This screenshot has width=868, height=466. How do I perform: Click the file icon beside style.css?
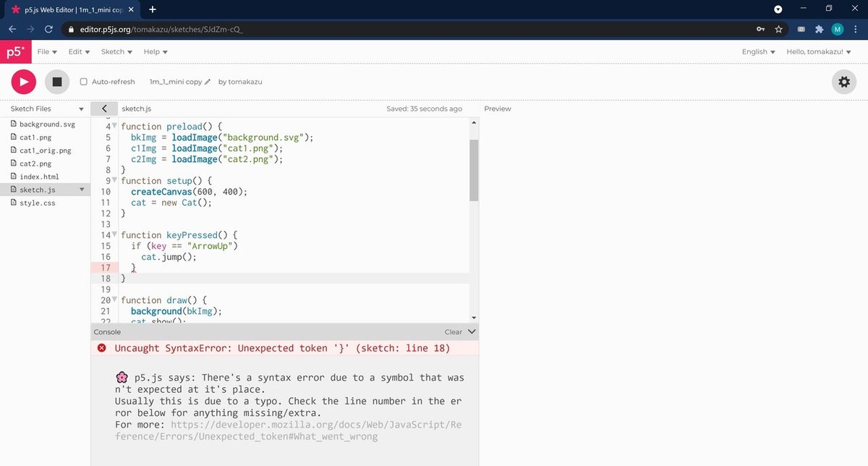pos(13,203)
